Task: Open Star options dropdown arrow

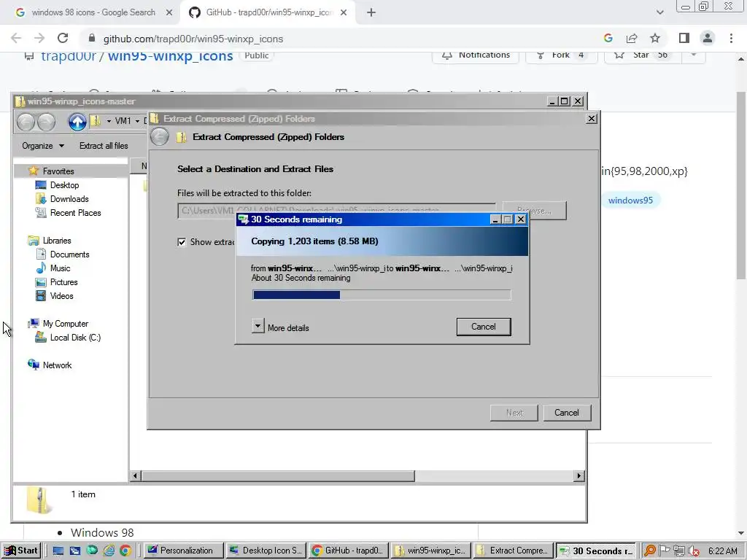Action: point(694,55)
